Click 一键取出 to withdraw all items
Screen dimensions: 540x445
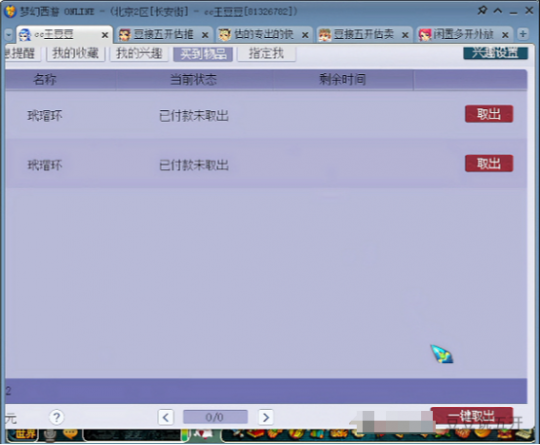(472, 416)
